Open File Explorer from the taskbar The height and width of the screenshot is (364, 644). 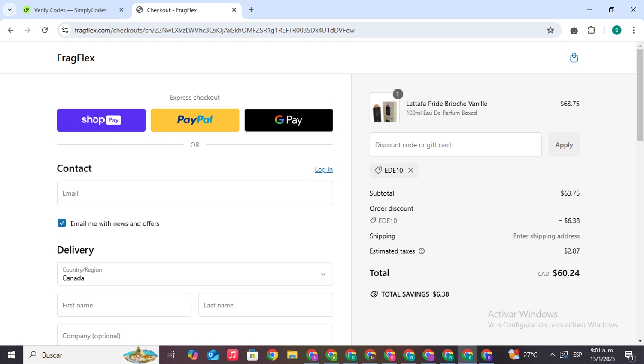(x=292, y=355)
